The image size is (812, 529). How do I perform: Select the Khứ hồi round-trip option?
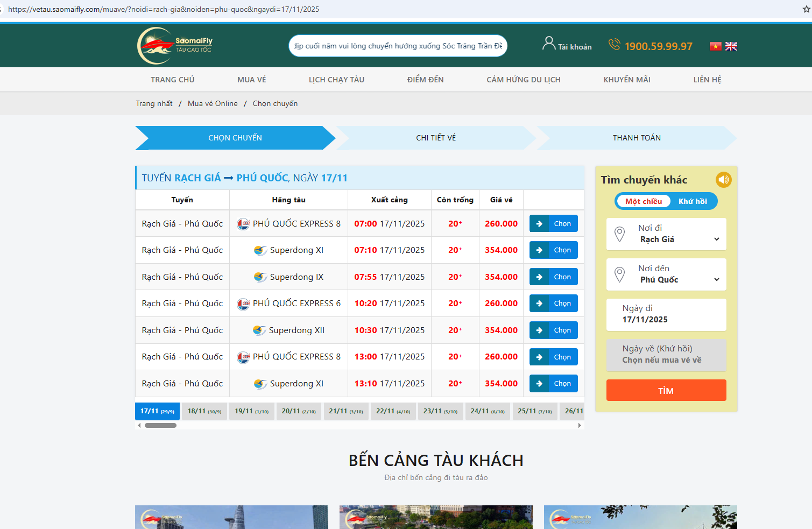693,201
